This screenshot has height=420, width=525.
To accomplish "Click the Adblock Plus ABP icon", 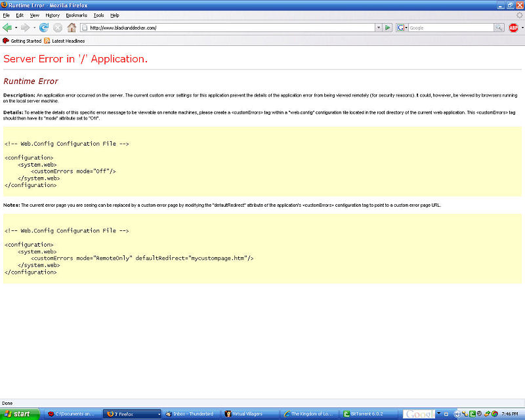I will [x=513, y=28].
